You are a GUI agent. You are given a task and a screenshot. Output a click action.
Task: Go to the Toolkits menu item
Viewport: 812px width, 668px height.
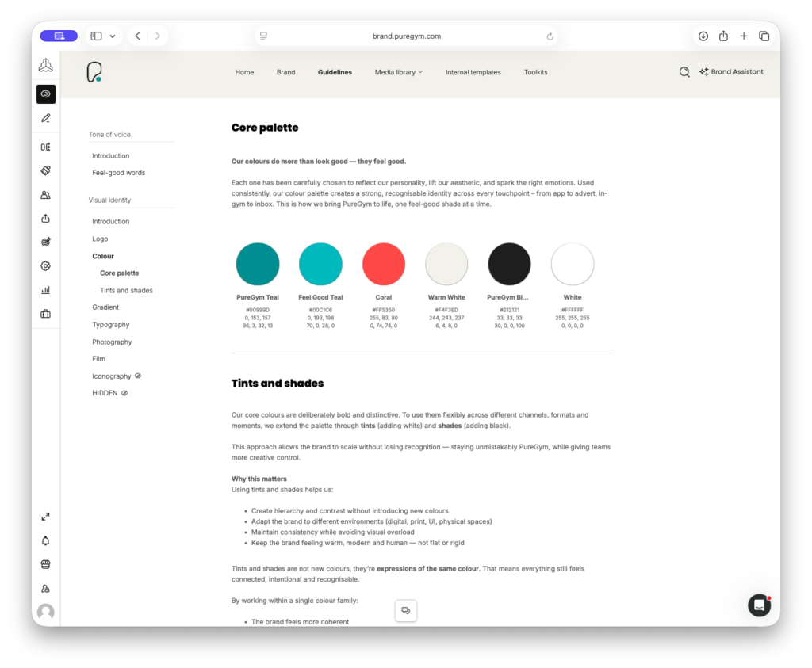(x=535, y=72)
